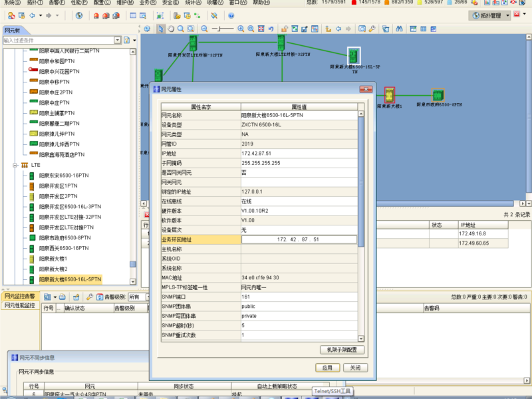The height and width of the screenshot is (399, 532).
Task: Click the 阳泉市政府6500-8PTN node icon
Action: pyautogui.click(x=438, y=95)
